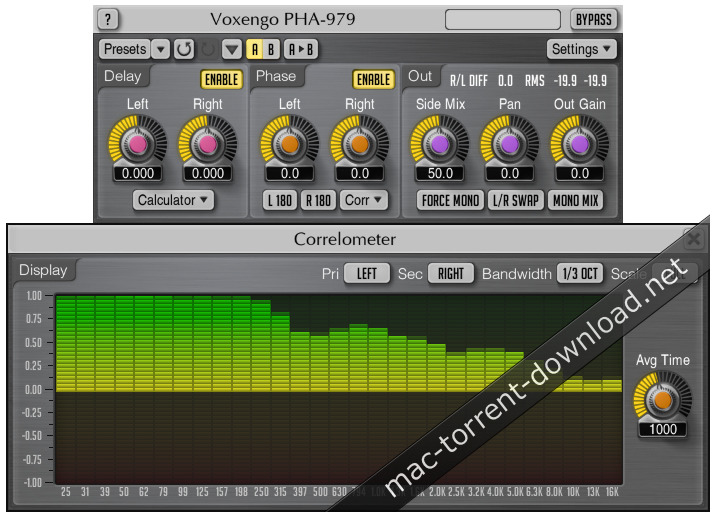Viewport: 716px width, 512px height.
Task: Close the Correlometer window
Action: click(694, 239)
